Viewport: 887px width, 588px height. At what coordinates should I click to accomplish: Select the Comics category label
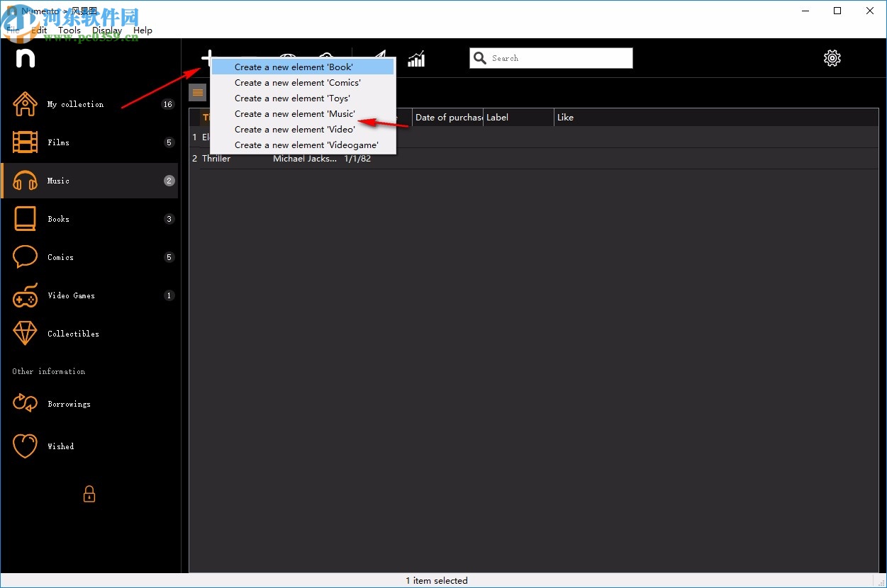[x=60, y=257]
